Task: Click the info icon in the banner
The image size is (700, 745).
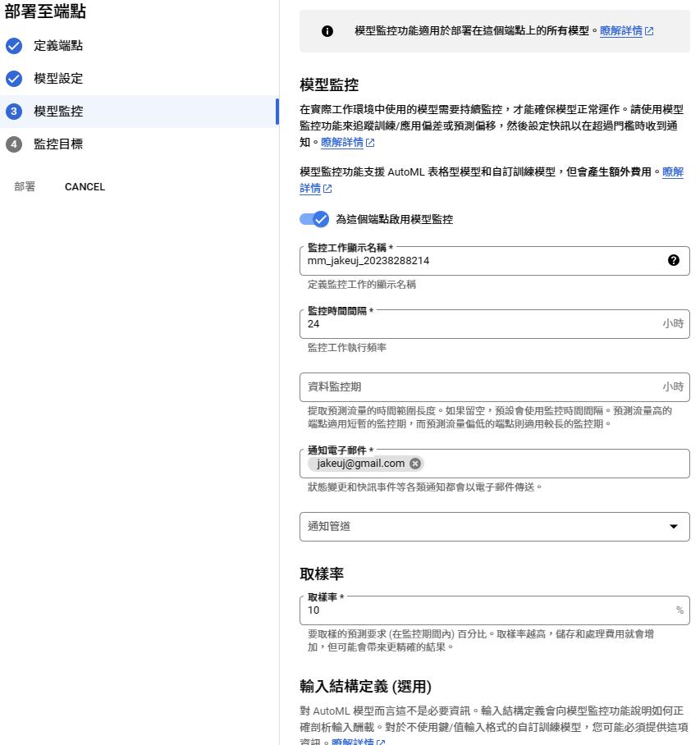Action: [x=327, y=31]
